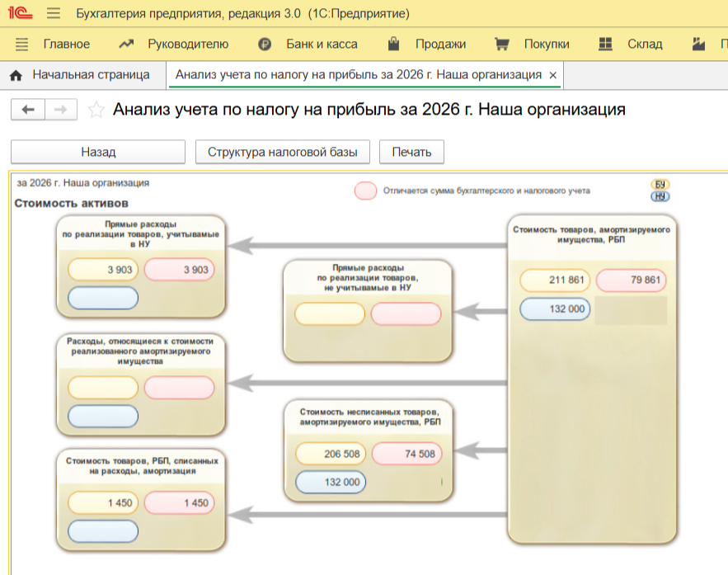This screenshot has height=575, width=728.
Task: Click the Банк и касса ruble icon
Action: (x=265, y=44)
